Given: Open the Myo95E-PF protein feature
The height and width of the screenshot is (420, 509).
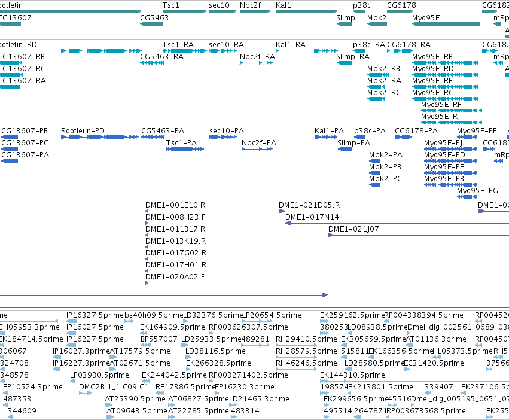Looking at the screenshot, I should click(467, 137).
